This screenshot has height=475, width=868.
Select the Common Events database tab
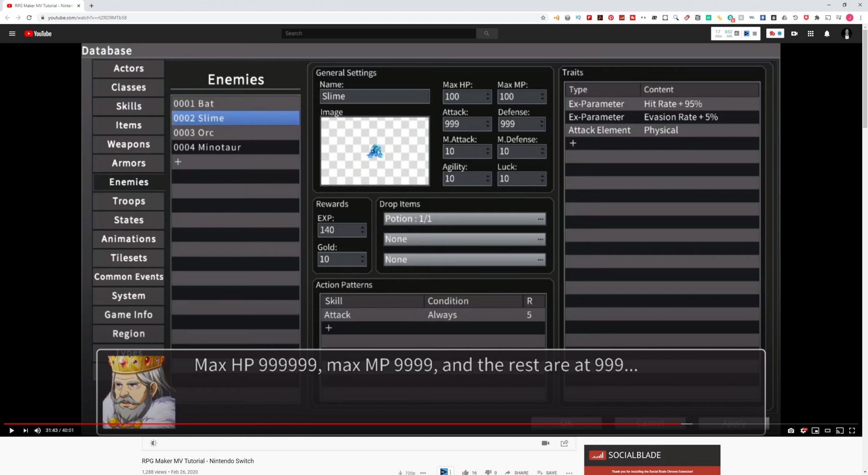[129, 277]
